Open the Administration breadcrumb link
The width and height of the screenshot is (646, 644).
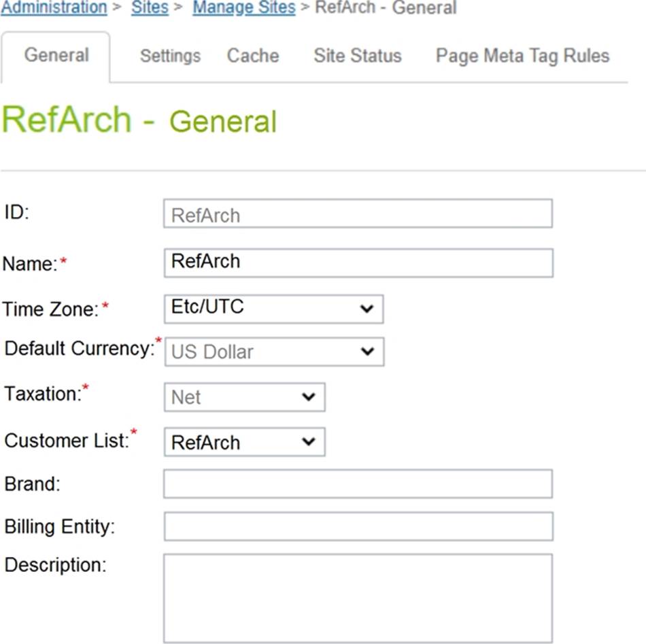[54, 8]
